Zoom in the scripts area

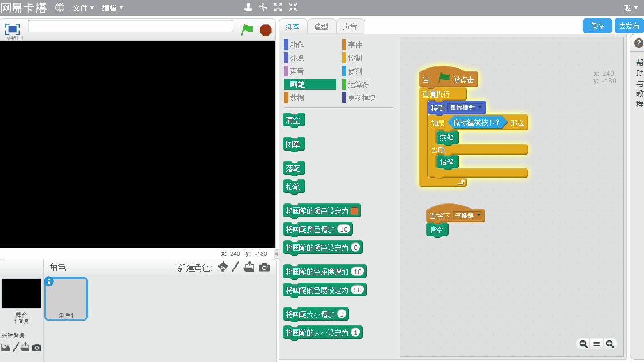[x=610, y=344]
